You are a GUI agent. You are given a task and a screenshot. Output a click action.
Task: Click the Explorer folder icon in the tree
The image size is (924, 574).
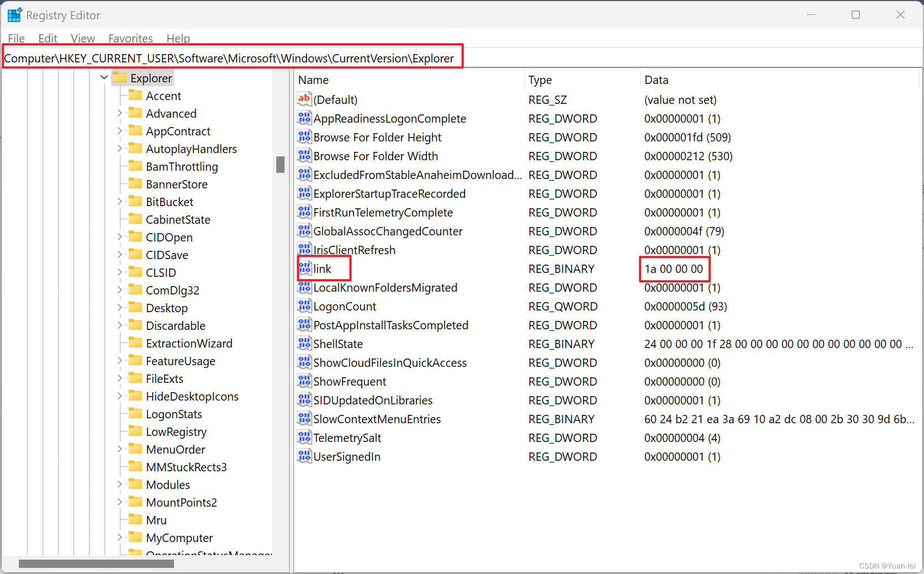click(x=120, y=77)
